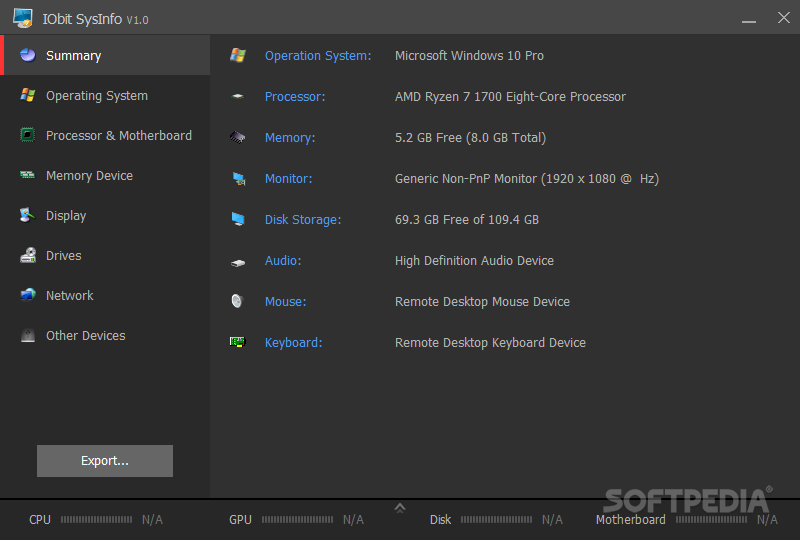The width and height of the screenshot is (800, 540).
Task: Click the Operation System: link label
Action: click(318, 56)
